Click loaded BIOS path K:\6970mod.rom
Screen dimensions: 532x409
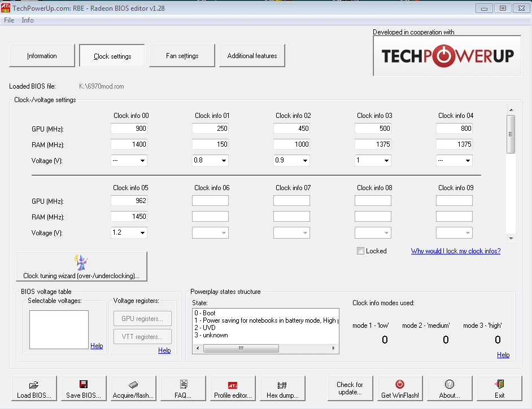point(102,86)
